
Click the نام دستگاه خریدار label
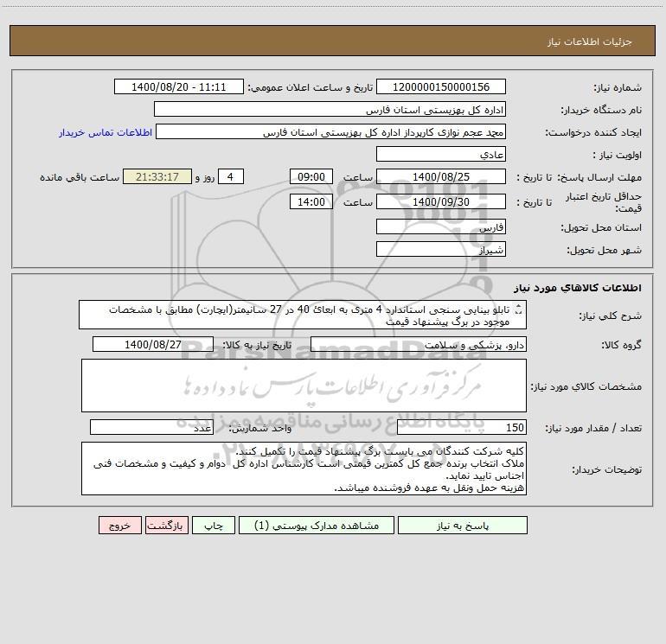click(x=601, y=110)
